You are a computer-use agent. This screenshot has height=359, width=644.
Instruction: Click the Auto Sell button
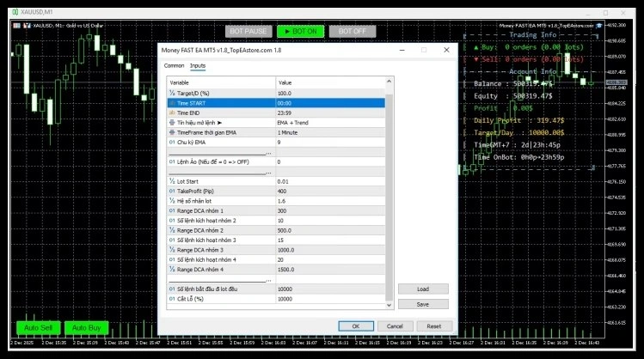click(38, 328)
